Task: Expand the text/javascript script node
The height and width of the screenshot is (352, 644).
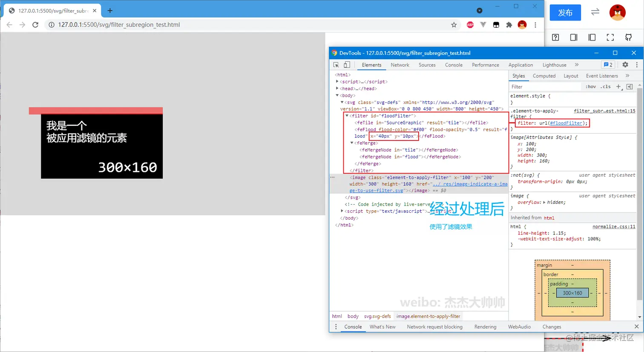Action: point(342,211)
